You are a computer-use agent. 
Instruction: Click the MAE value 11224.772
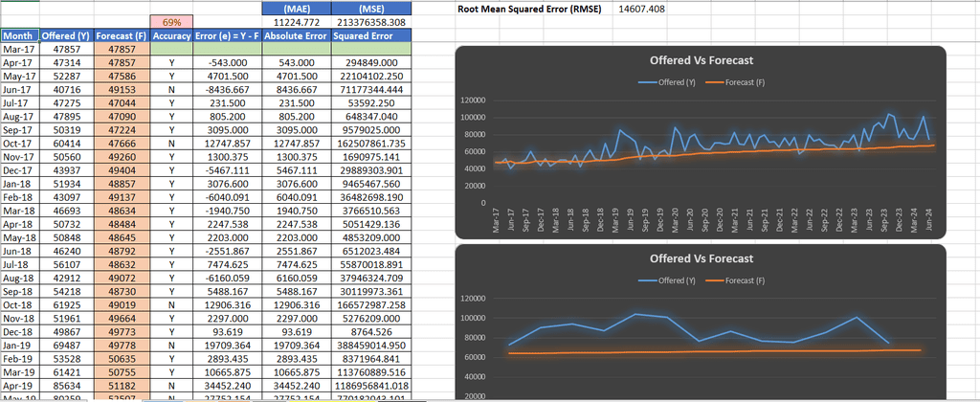coord(296,22)
